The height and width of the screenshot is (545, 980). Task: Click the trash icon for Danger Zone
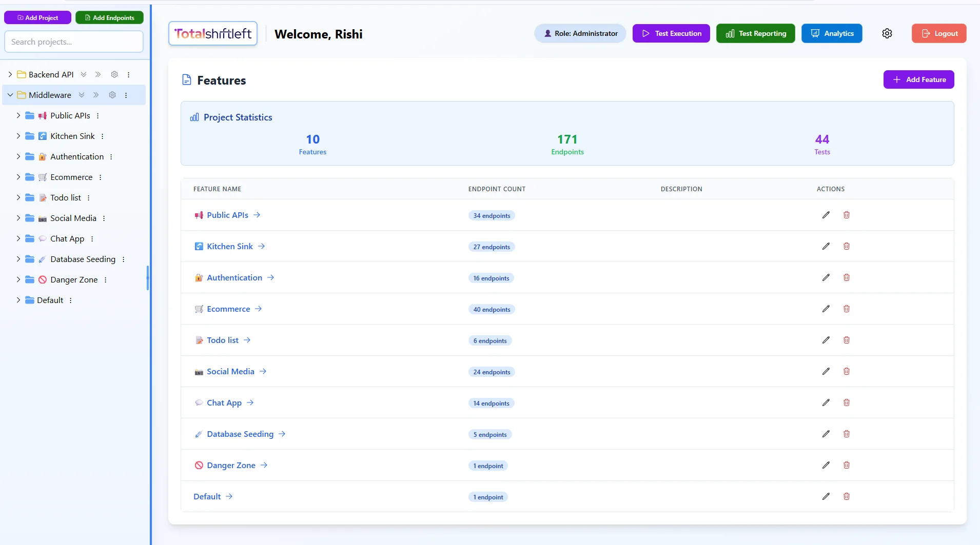pos(846,465)
